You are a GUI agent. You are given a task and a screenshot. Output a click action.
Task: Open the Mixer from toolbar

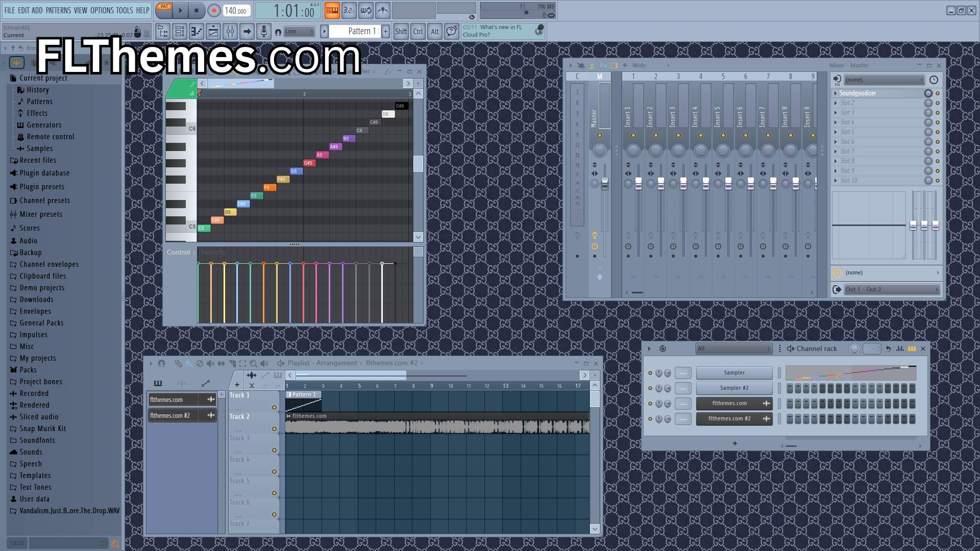tap(230, 32)
